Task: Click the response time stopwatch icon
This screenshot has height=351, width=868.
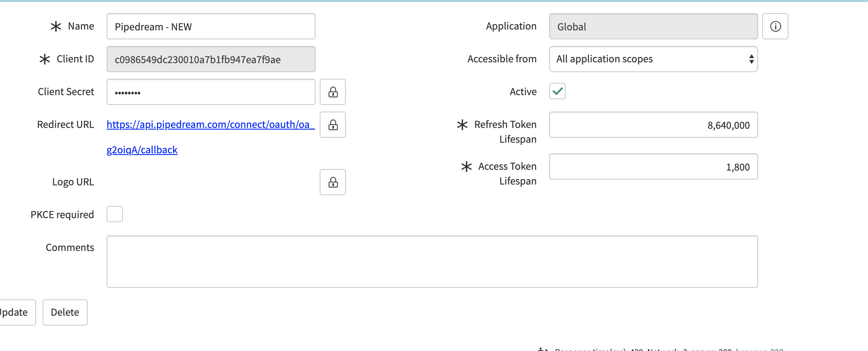Action: coord(543,349)
